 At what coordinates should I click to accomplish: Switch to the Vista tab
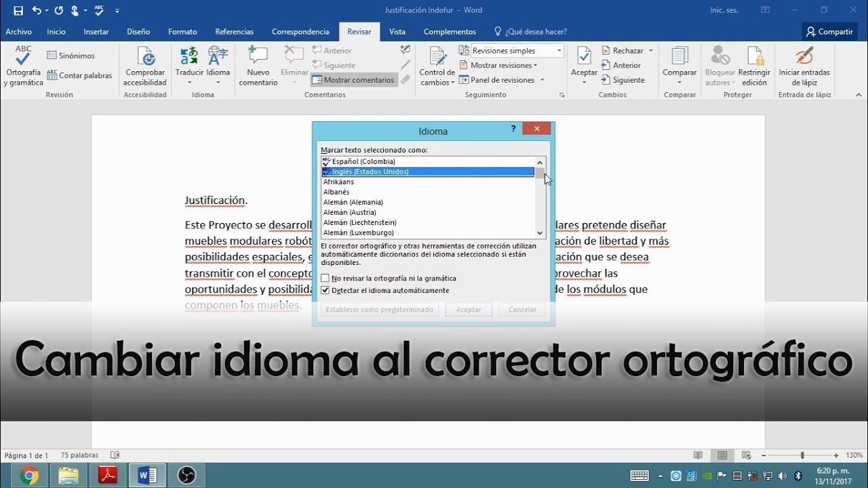coord(397,32)
